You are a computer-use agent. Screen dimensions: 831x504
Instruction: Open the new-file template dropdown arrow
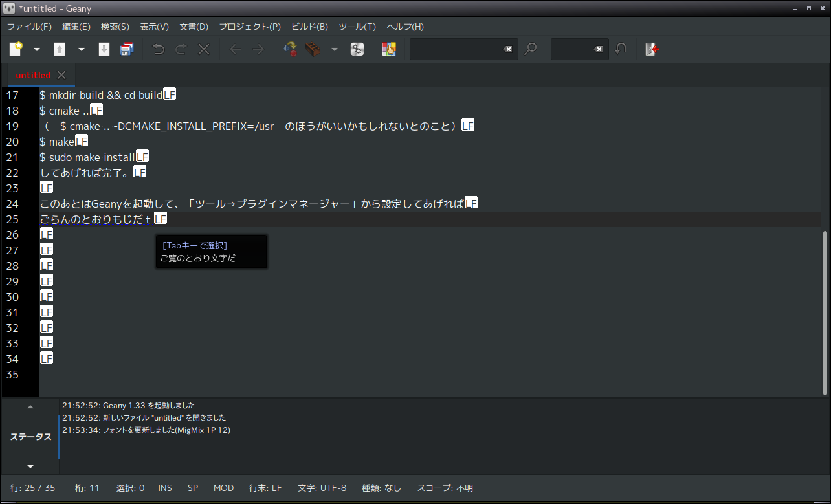pos(37,49)
